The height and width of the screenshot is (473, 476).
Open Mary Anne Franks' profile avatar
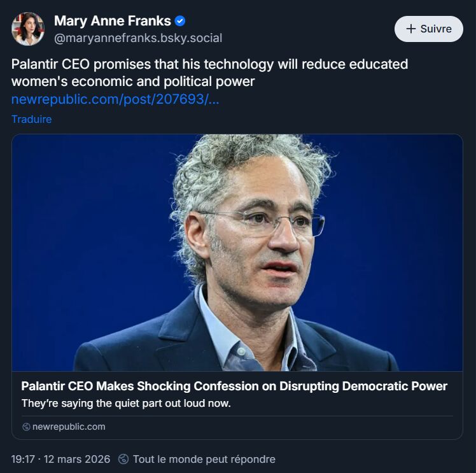(x=28, y=29)
